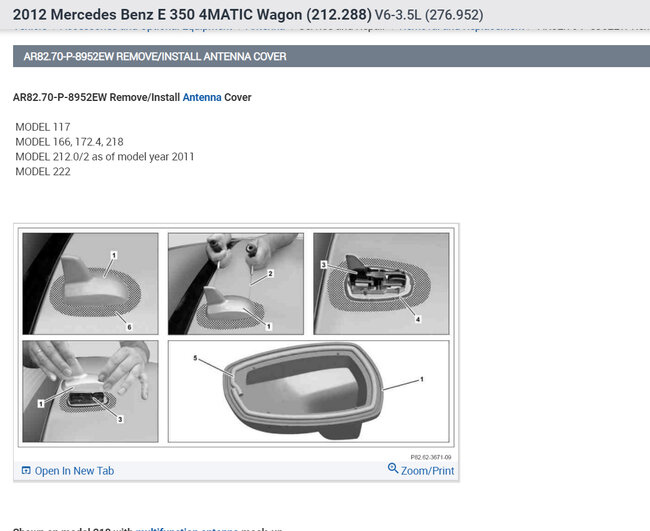
Task: Click the Open In New Tab icon
Action: [x=26, y=470]
